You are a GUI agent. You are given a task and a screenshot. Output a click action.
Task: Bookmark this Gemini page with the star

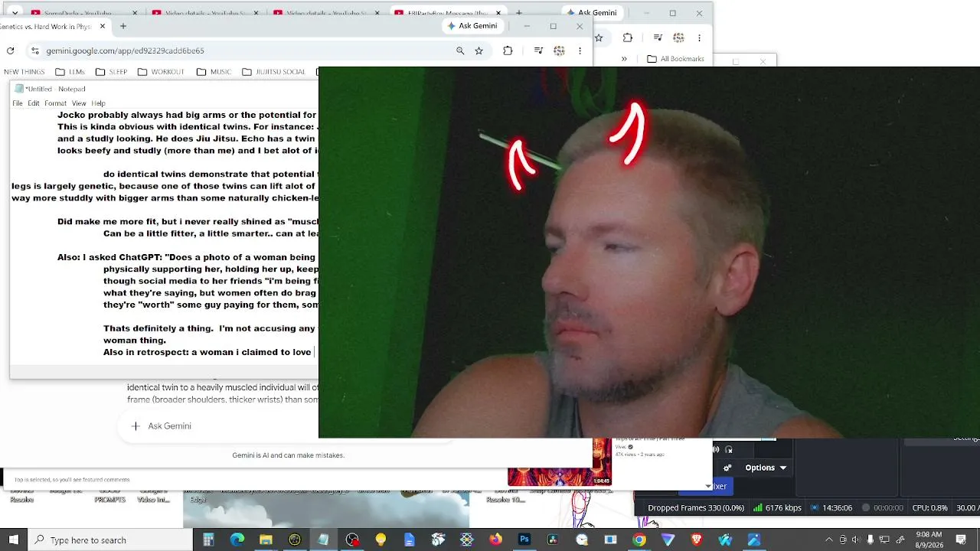click(x=479, y=51)
